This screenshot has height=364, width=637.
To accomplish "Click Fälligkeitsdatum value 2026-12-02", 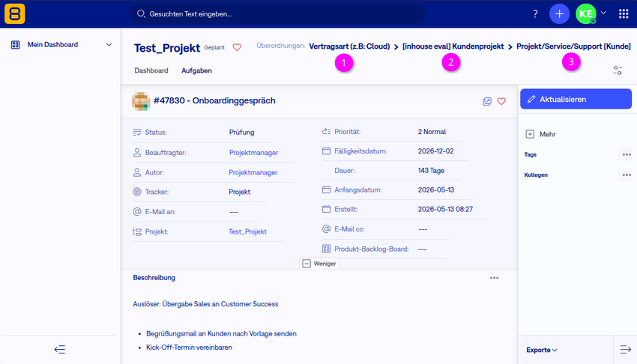I will tap(436, 151).
